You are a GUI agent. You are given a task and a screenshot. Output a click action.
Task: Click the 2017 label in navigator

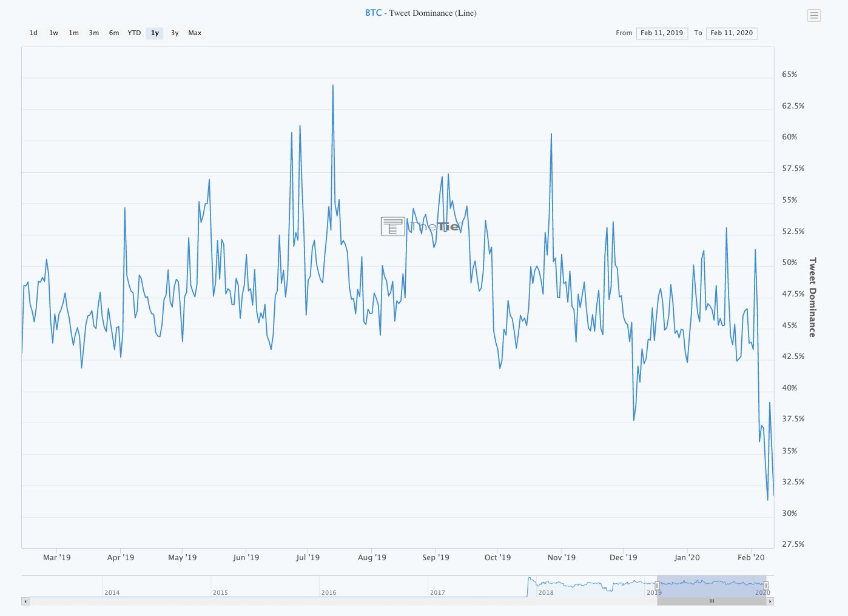coord(437,593)
